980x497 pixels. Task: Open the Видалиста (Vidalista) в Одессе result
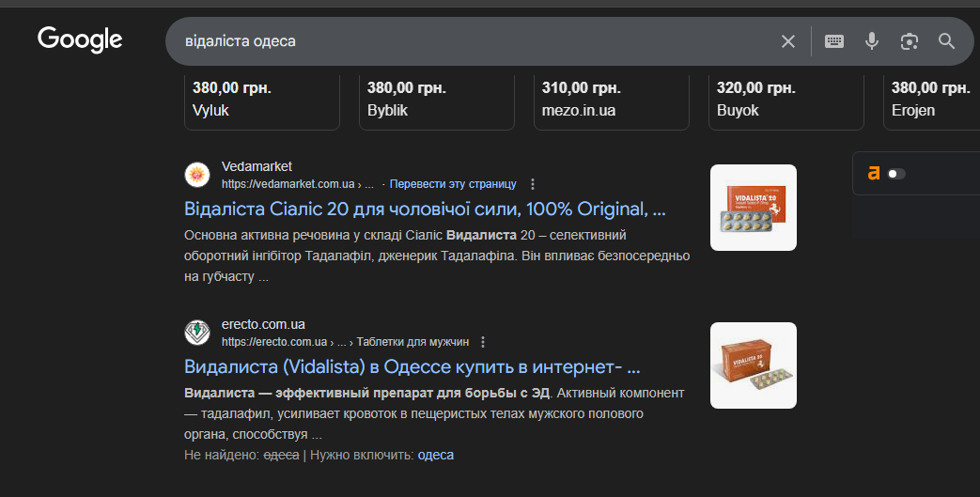(412, 366)
